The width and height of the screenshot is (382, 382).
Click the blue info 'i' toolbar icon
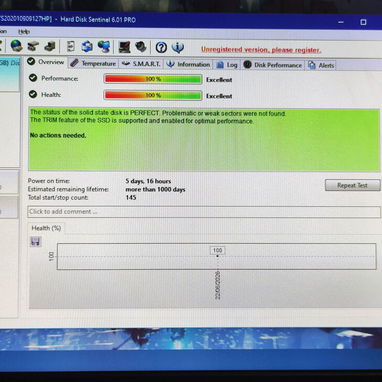[x=178, y=48]
